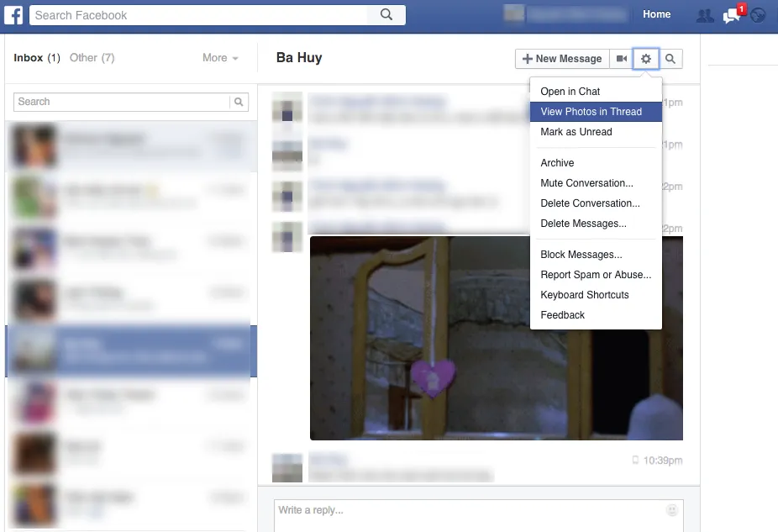Viewport: 778px width, 532px height.
Task: Choose Mark as Unread from the menu
Action: coord(576,132)
